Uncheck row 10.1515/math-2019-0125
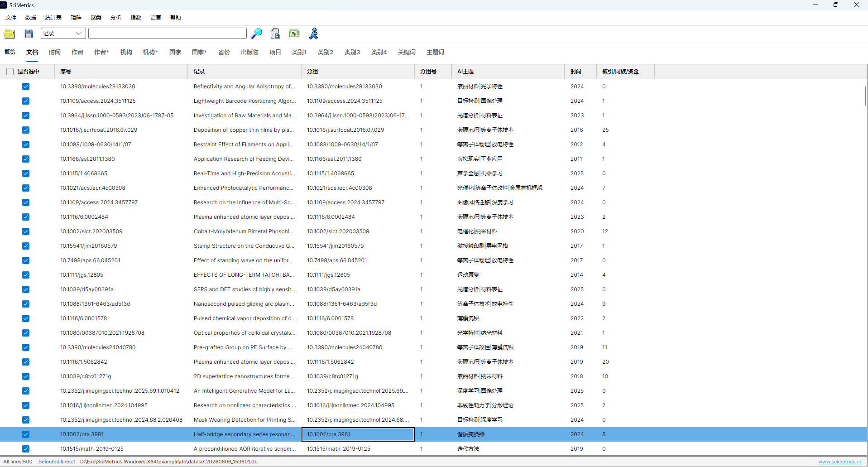868x467 pixels. [x=26, y=449]
